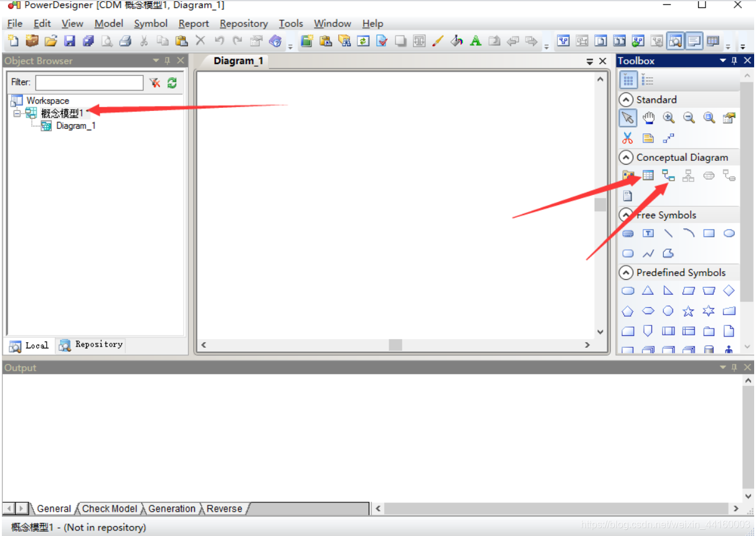Collapse the 概念模型1 tree node

[x=17, y=113]
